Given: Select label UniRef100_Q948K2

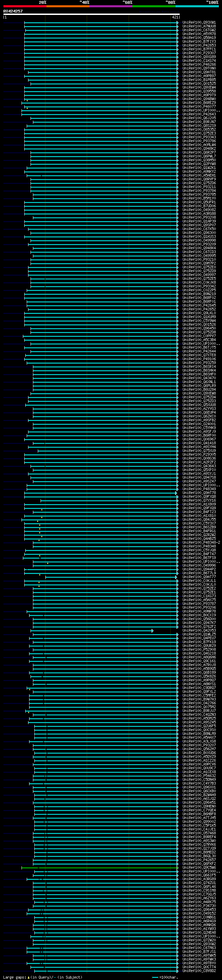Looking at the screenshot, I should 199,148.
